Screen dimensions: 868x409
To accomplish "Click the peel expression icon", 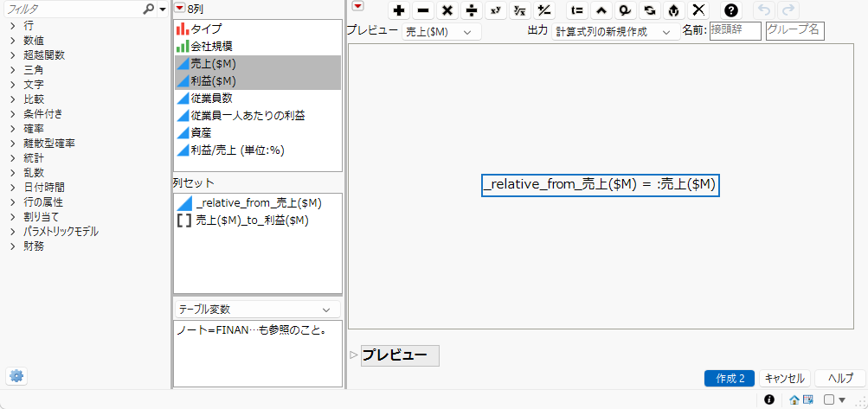I will point(674,10).
